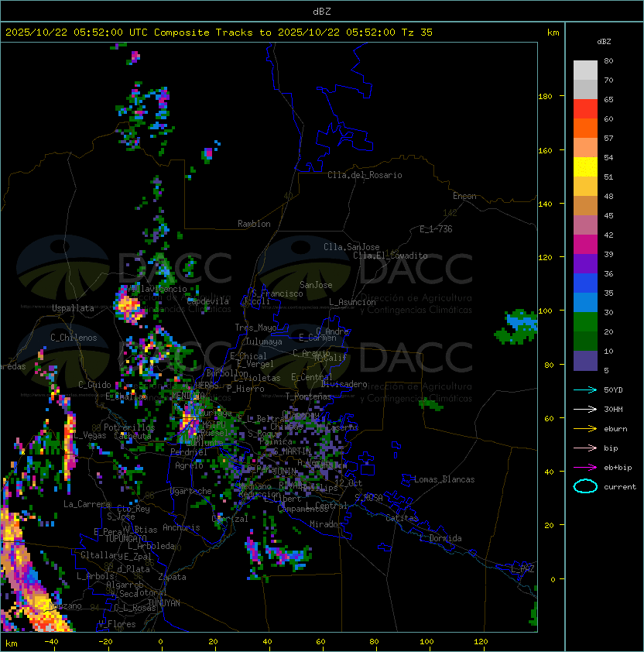Click the dBZ heading above the color scale
644x652 pixels.
point(604,42)
